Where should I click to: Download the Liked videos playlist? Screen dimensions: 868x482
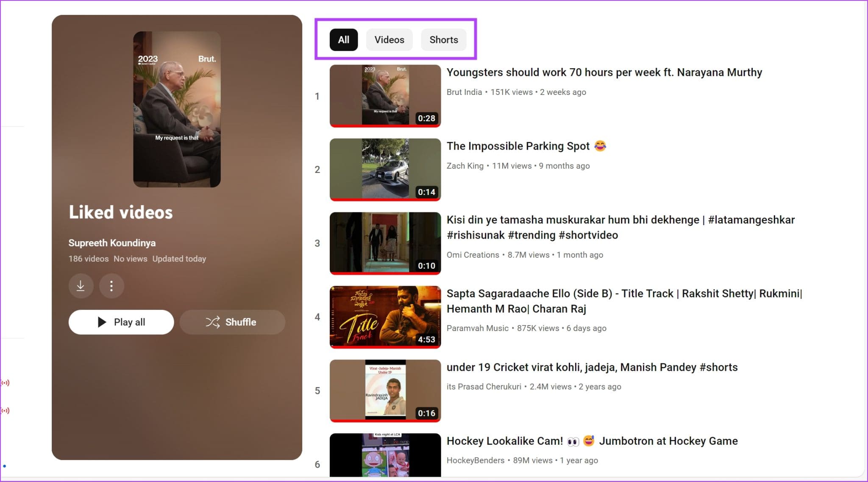click(x=81, y=286)
